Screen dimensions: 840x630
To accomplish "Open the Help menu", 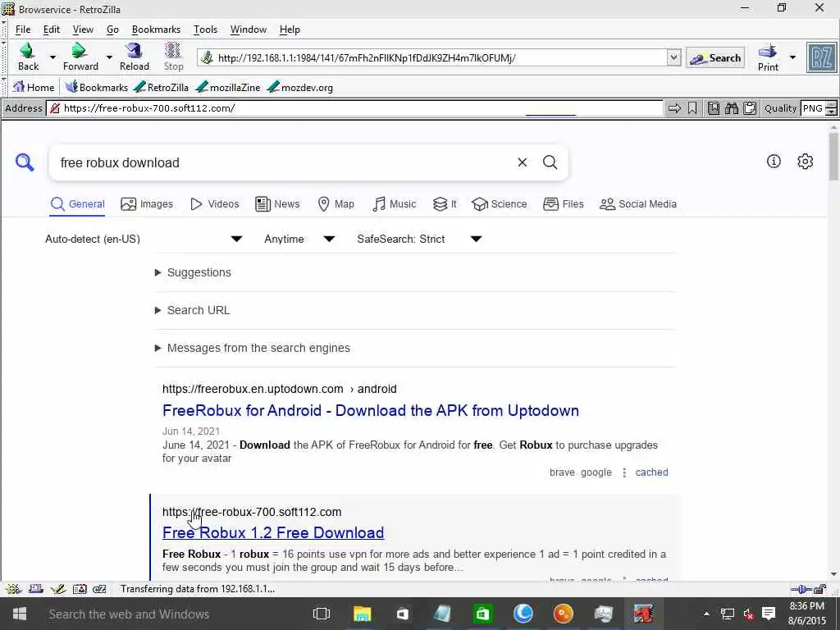I will tap(290, 30).
